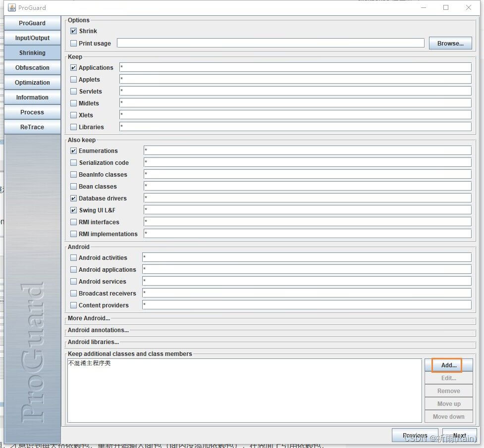Viewport: 484px width, 448px height.
Task: Enable the Applets checkbox
Action: [x=73, y=80]
